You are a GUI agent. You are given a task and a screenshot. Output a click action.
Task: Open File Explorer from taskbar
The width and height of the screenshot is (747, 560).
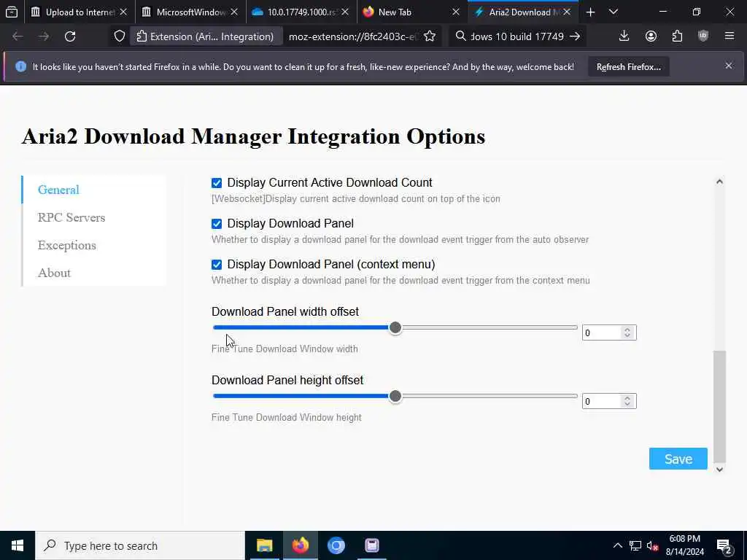point(264,545)
